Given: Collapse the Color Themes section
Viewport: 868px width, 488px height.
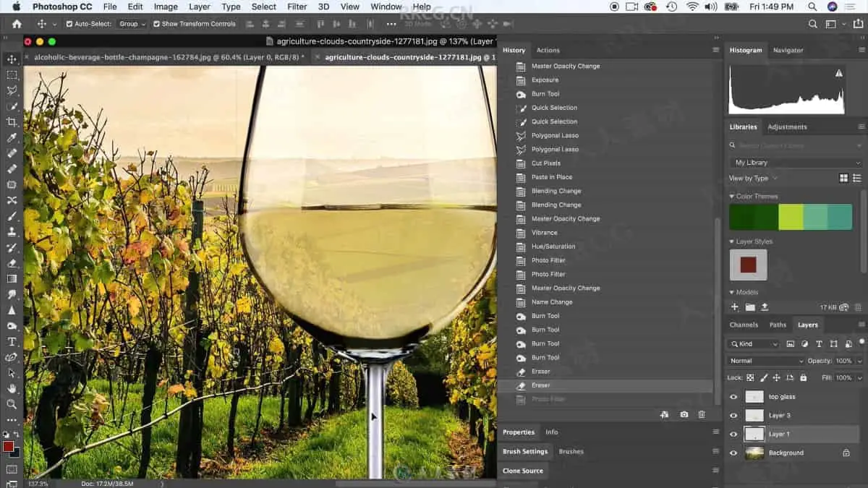Looking at the screenshot, I should click(x=732, y=197).
